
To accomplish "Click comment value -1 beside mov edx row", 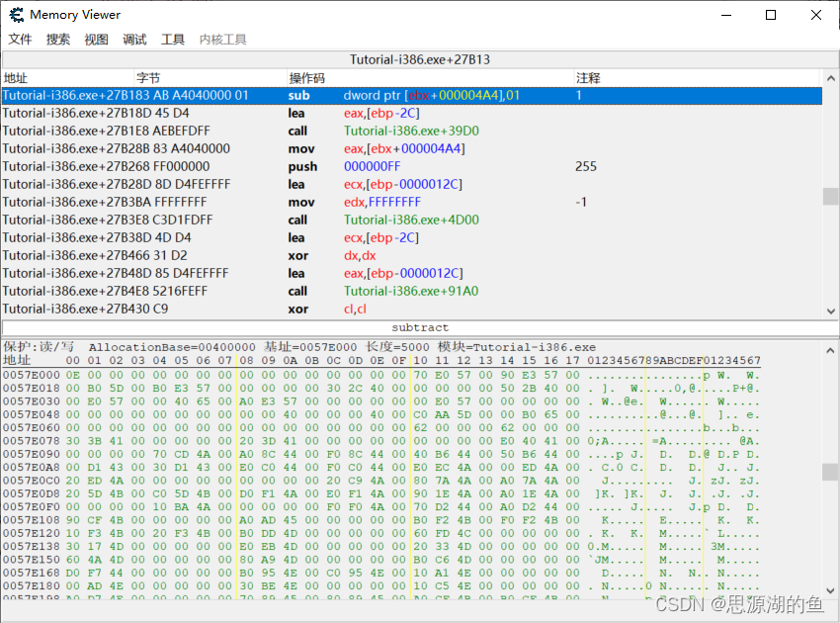I will pyautogui.click(x=581, y=202).
